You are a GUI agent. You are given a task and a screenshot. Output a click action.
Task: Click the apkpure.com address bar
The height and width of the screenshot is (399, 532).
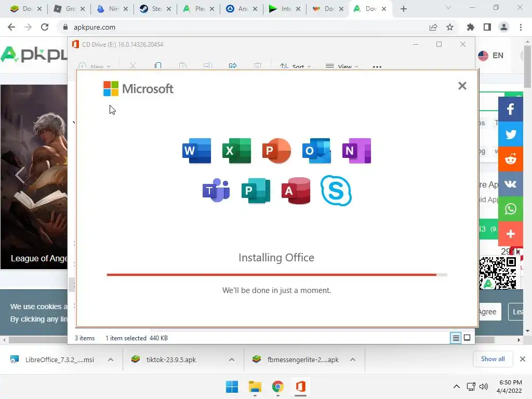pyautogui.click(x=244, y=27)
